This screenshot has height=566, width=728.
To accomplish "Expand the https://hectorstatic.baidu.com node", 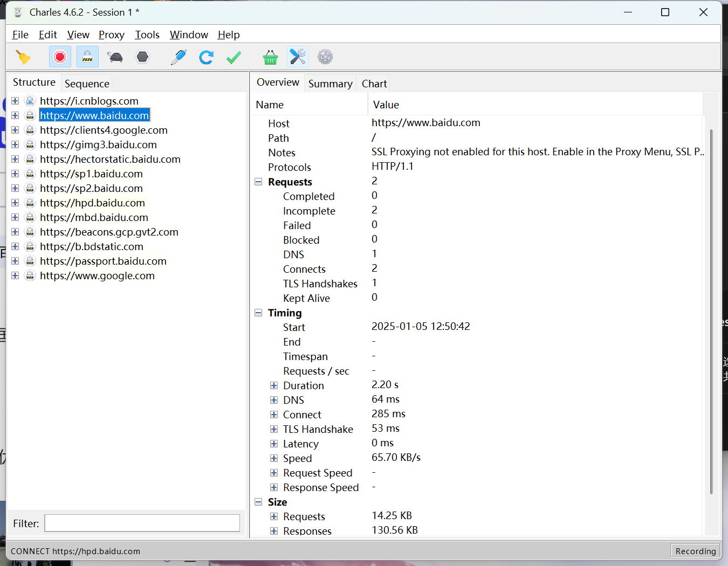I will coord(15,159).
